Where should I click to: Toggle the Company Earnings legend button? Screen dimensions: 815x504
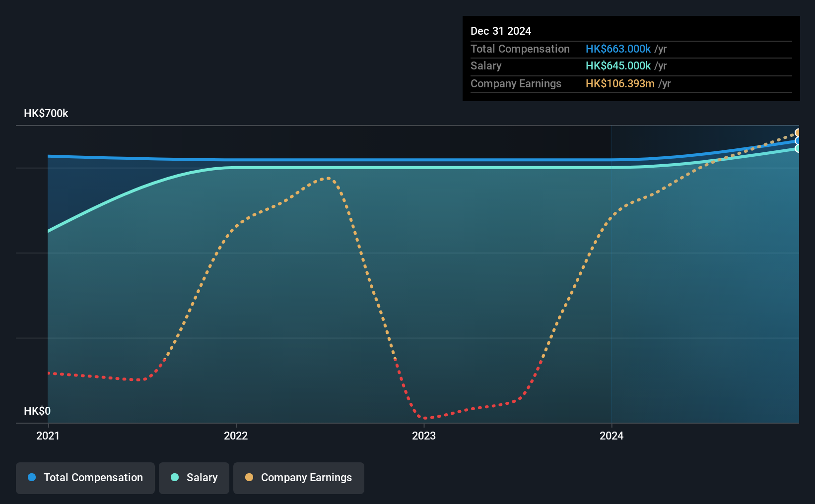[299, 478]
